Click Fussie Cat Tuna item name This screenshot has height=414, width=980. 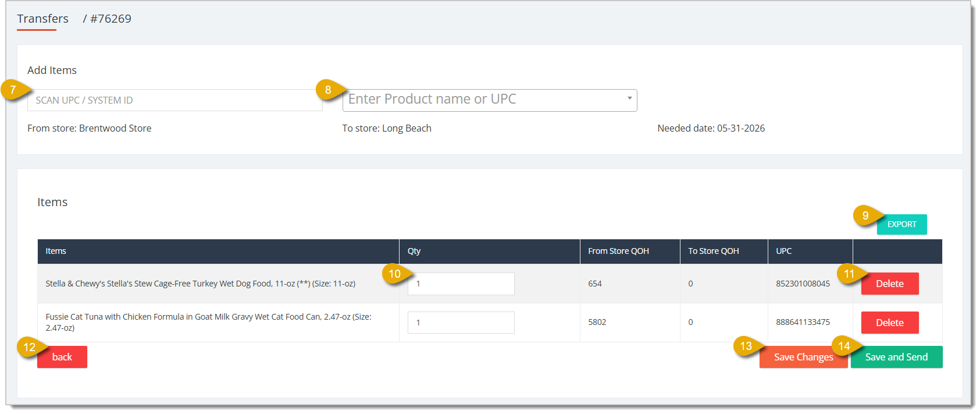[x=208, y=322]
